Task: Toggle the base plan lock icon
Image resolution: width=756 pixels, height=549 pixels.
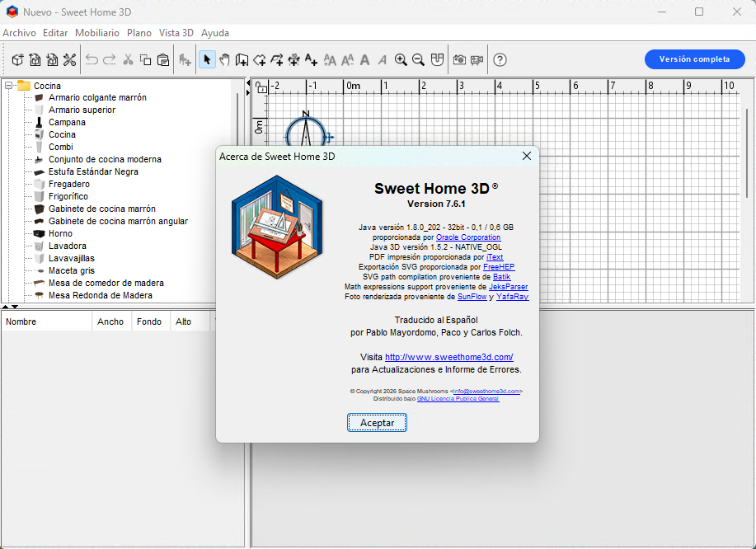Action: (261, 87)
